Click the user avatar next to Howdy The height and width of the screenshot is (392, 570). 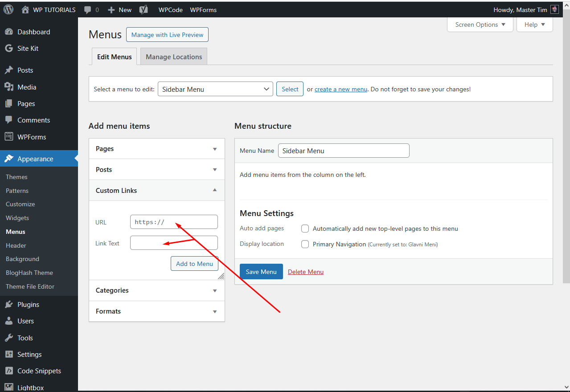click(x=554, y=10)
